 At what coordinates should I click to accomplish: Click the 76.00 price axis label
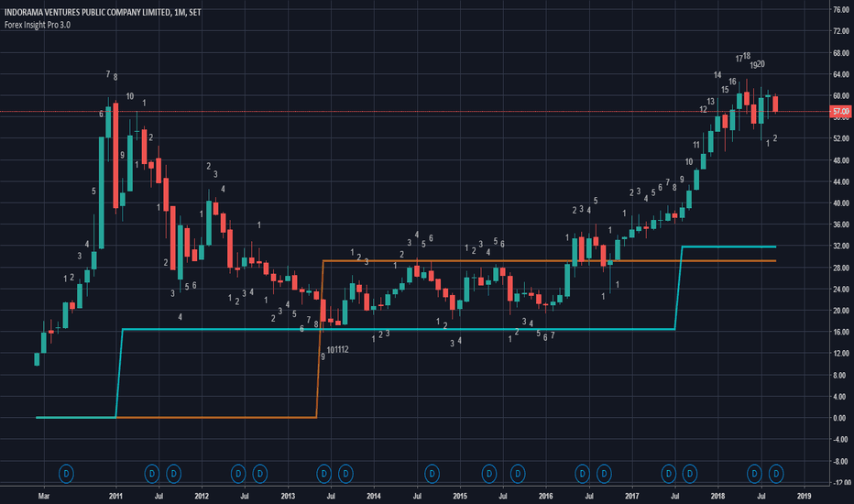(x=841, y=10)
